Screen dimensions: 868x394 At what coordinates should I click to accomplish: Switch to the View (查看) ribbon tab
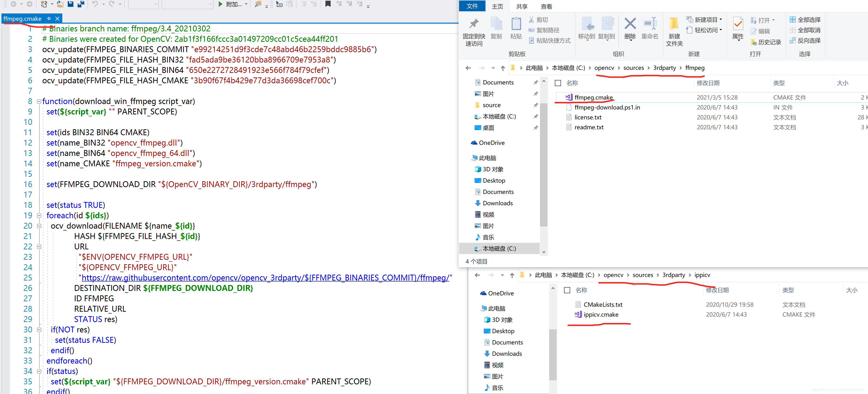(x=546, y=6)
